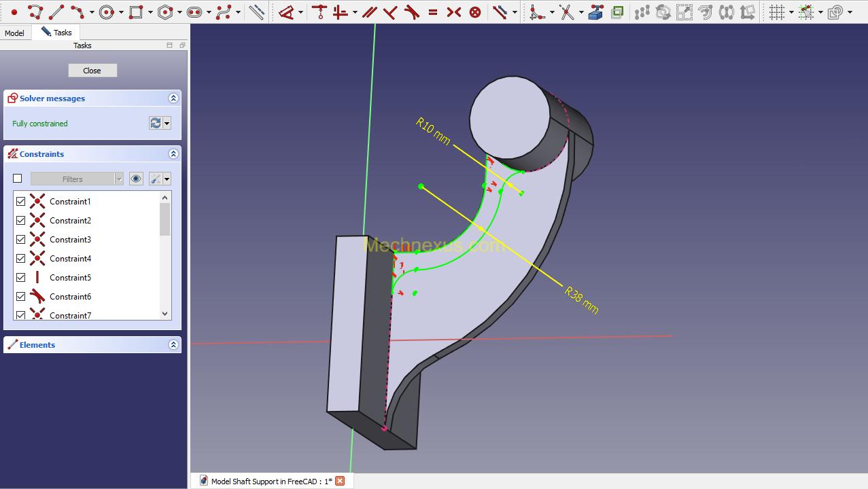The width and height of the screenshot is (868, 489).
Task: Select the Model Shaft Support document tab
Action: pyautogui.click(x=271, y=481)
